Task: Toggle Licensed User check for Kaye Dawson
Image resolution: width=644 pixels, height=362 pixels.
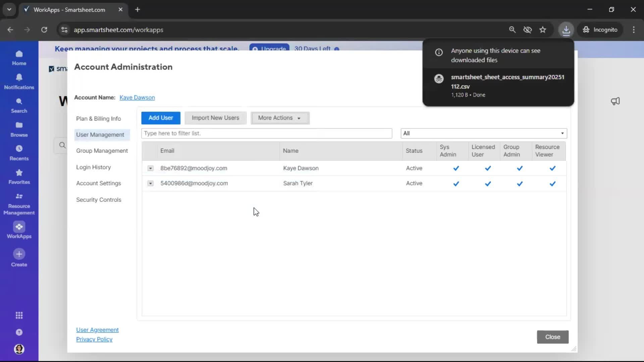Action: 488,168
